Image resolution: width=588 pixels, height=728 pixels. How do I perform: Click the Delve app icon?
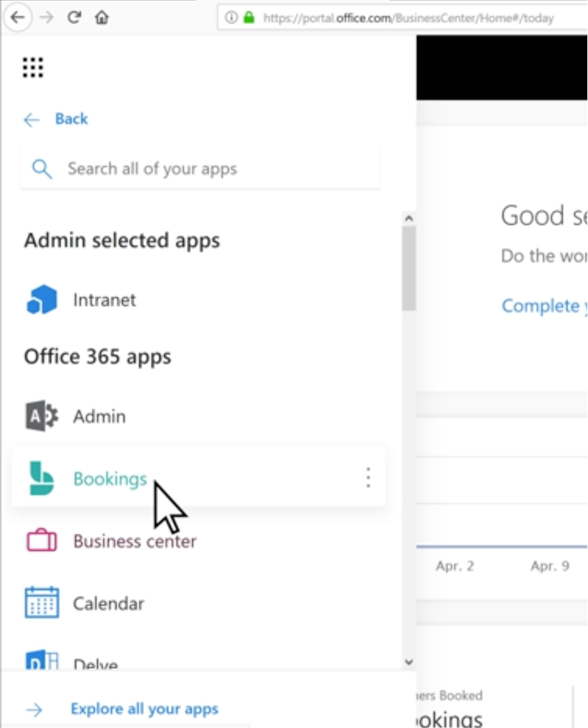tap(42, 660)
